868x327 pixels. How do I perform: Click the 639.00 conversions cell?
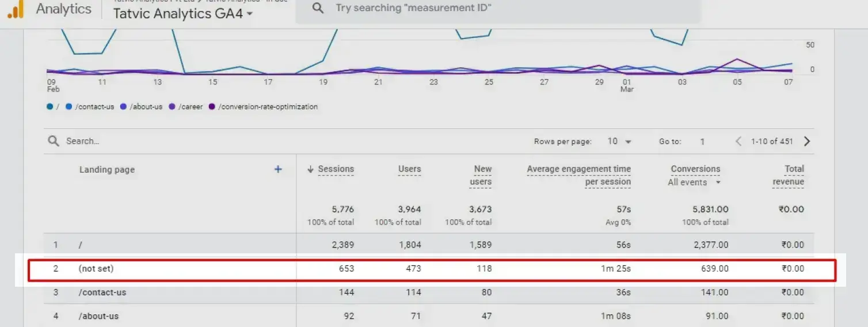715,269
